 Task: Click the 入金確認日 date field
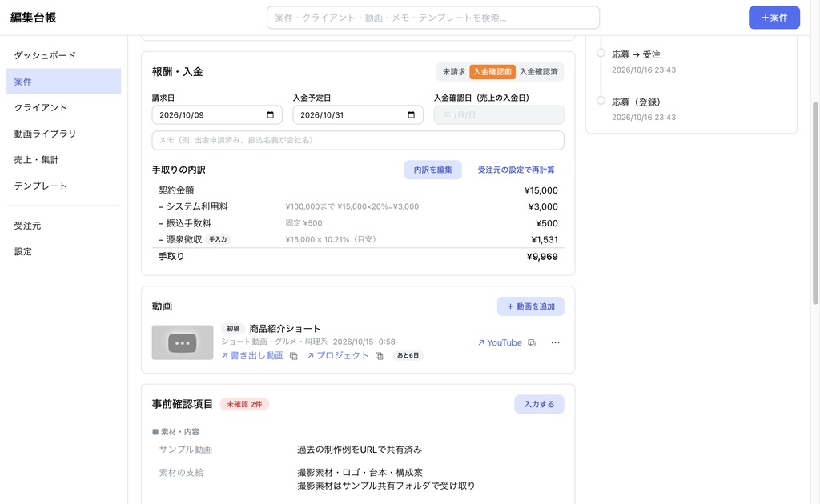499,115
